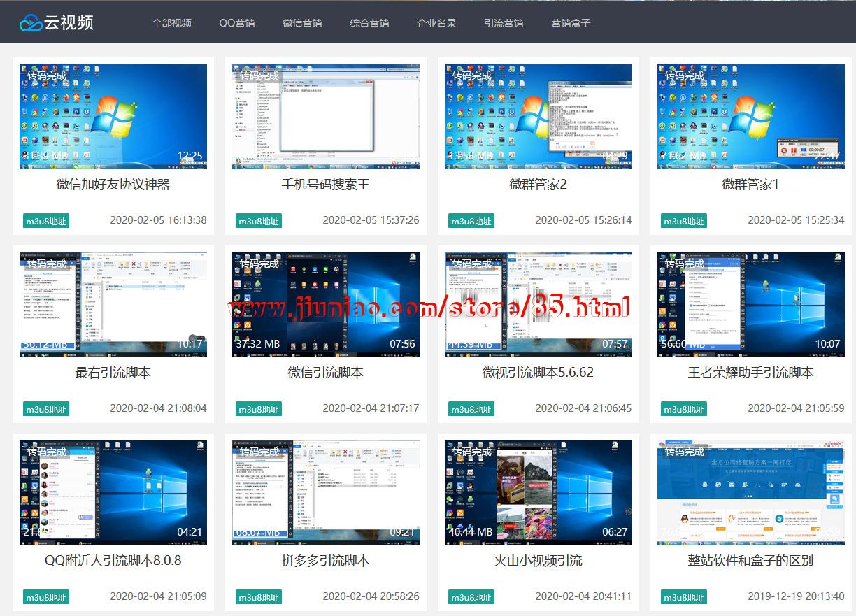Image resolution: width=856 pixels, height=616 pixels.
Task: Click the title 整站软件和盒子的区别
Action: [751, 561]
